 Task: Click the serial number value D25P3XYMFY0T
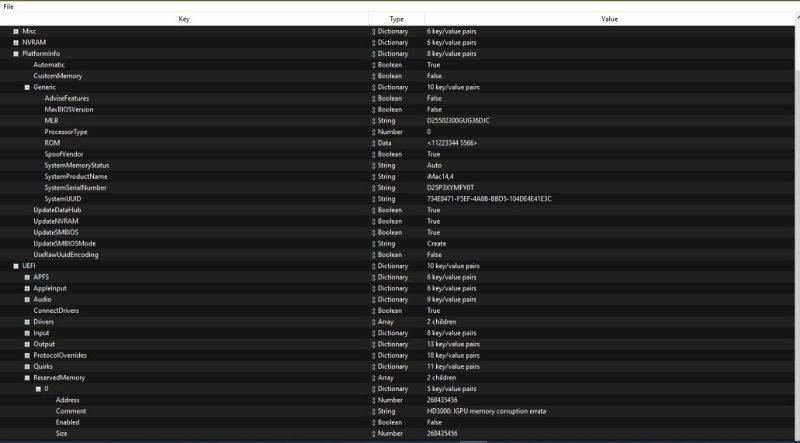[x=451, y=188]
